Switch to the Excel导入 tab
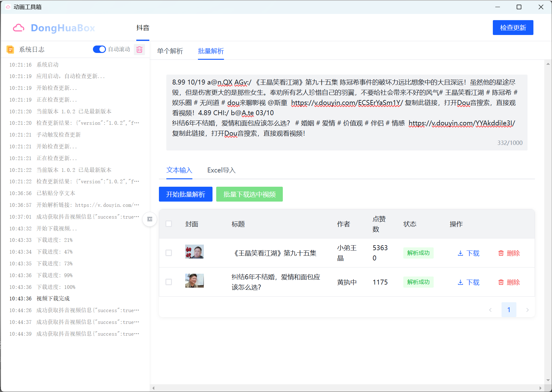552x392 pixels. coord(221,170)
